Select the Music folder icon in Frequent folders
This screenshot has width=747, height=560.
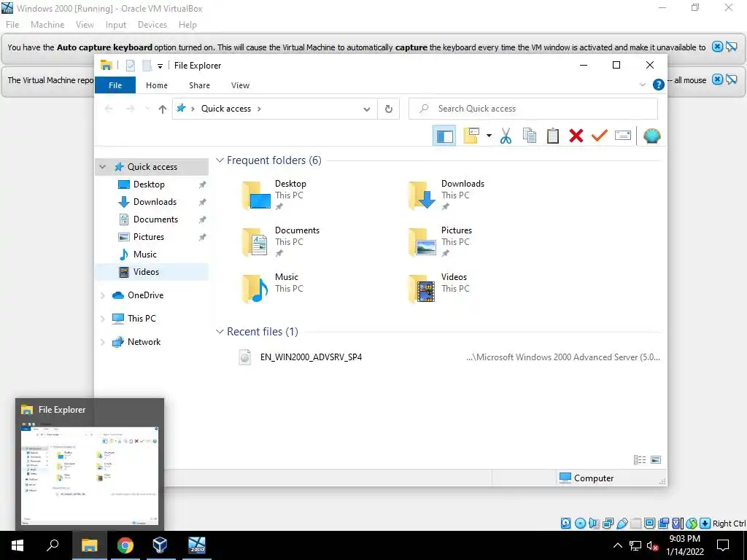[x=255, y=289]
